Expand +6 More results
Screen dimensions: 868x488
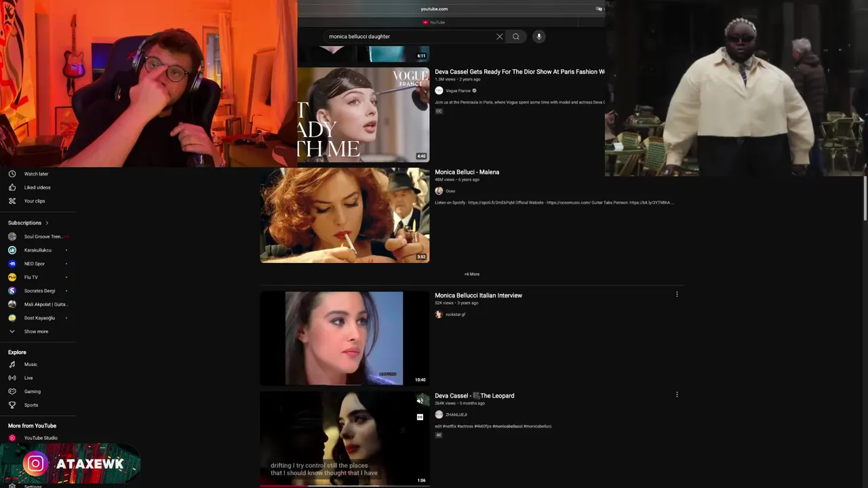[472, 274]
